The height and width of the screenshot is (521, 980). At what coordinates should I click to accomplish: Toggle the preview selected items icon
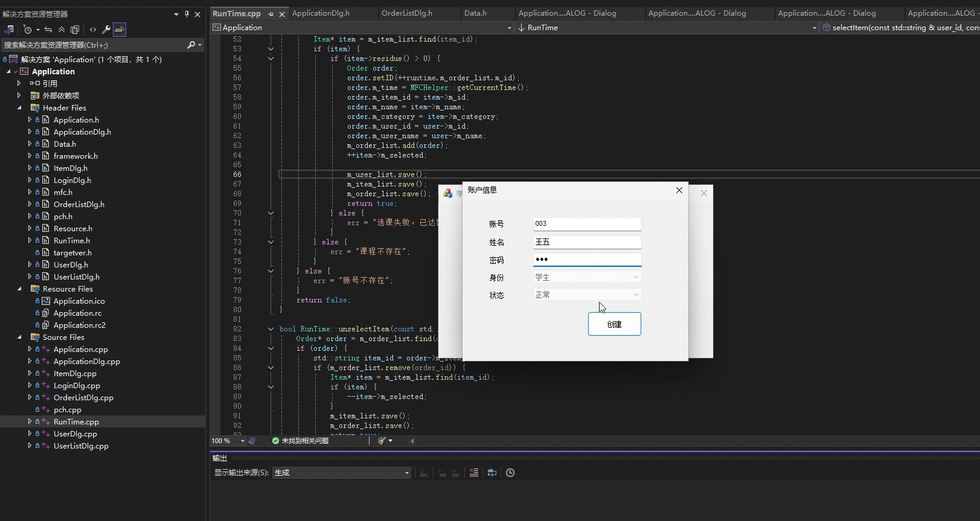click(x=120, y=30)
